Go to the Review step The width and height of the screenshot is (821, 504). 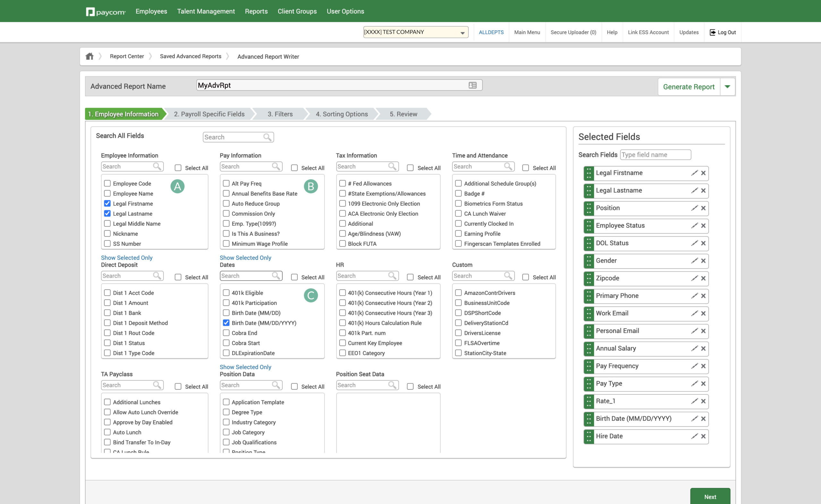click(x=403, y=114)
